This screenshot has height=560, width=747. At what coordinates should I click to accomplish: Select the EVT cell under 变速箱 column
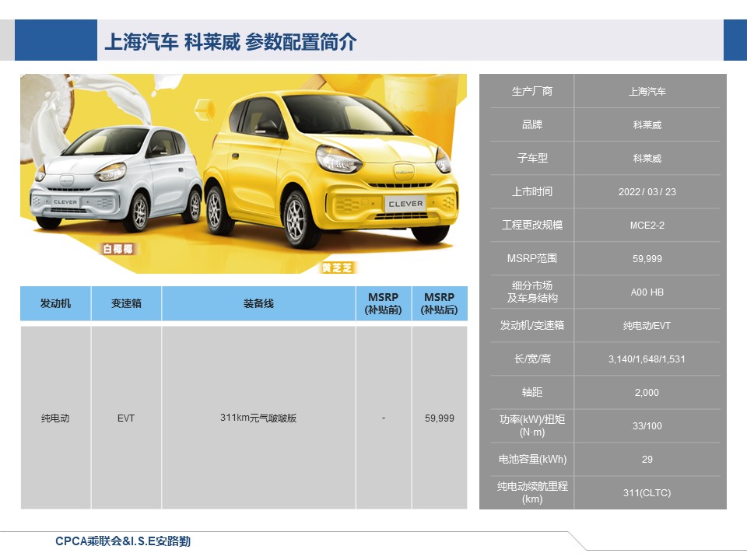click(126, 418)
